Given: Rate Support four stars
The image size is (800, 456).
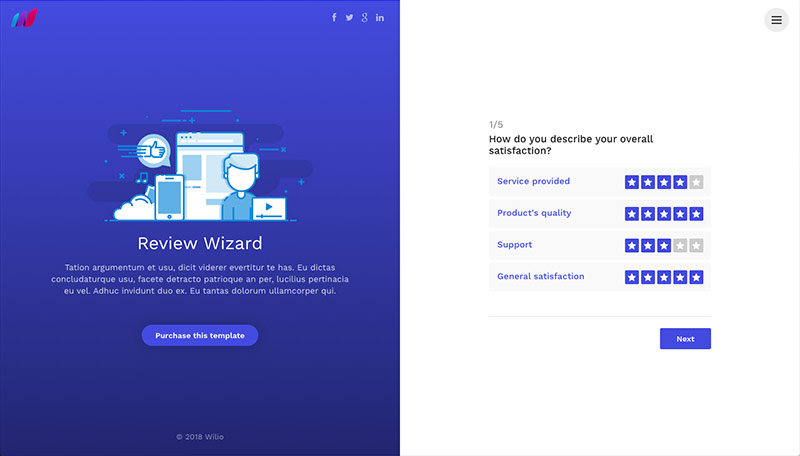Looking at the screenshot, I should point(680,245).
